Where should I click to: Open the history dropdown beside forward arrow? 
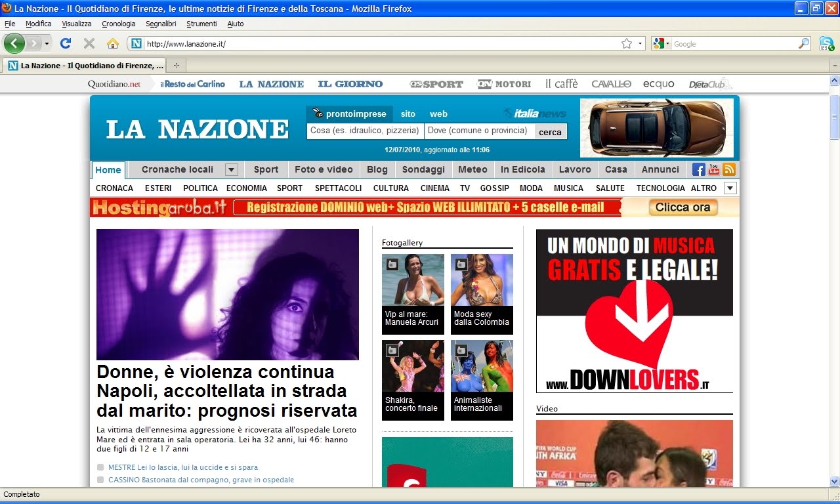47,43
